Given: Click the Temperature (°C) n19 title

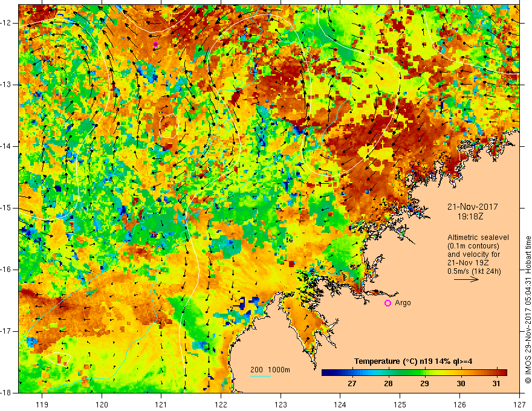Looking at the screenshot, I should coord(414,361).
